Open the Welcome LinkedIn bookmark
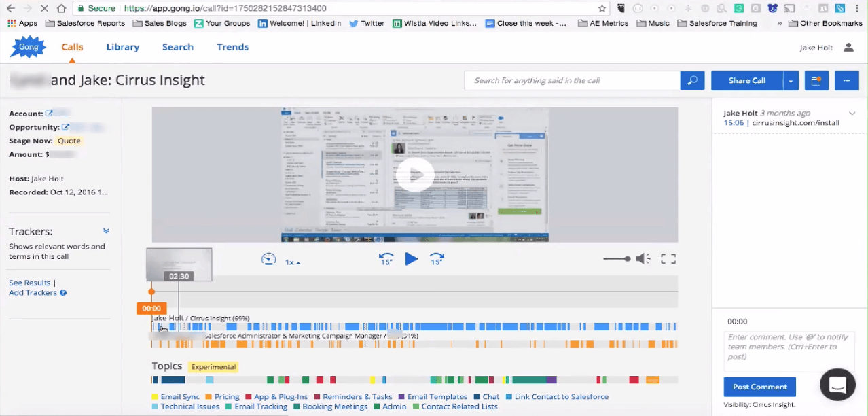 point(300,23)
